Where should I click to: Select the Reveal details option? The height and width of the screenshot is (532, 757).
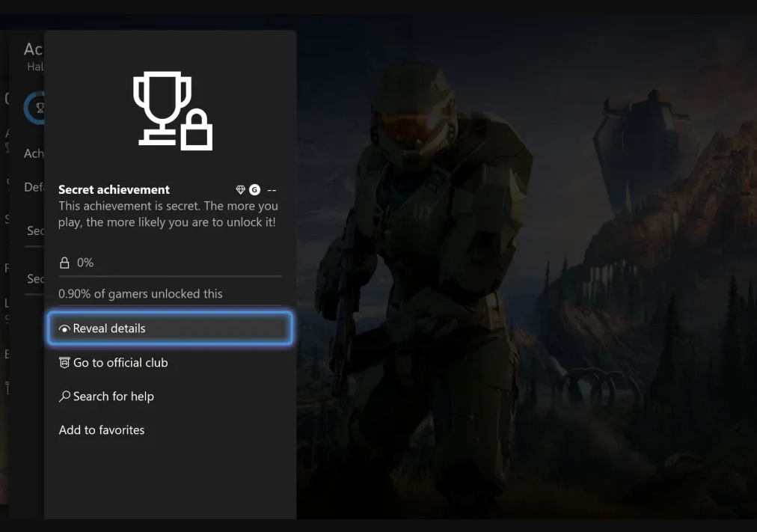coord(170,328)
